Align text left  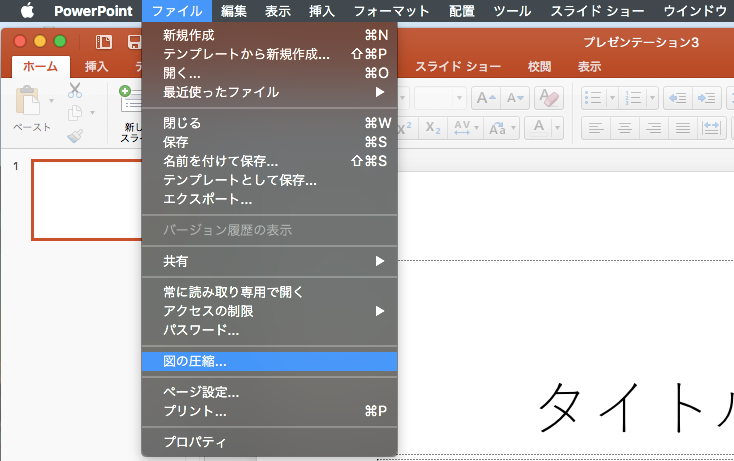[596, 128]
